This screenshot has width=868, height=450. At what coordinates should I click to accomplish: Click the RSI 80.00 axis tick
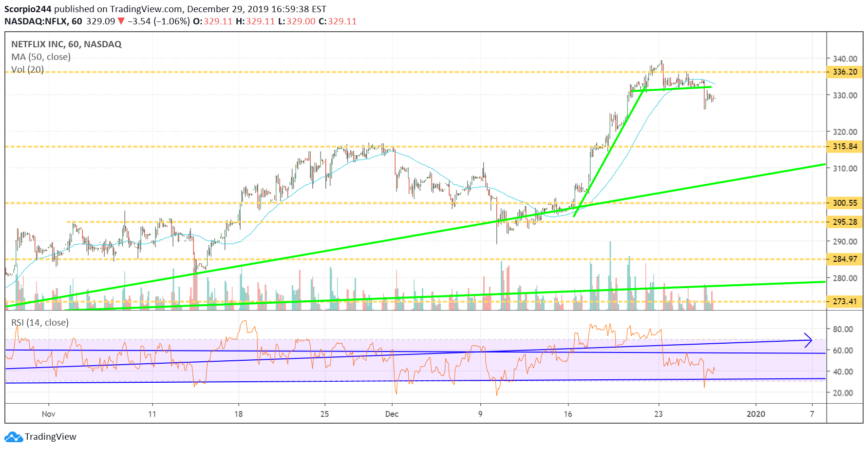click(843, 330)
